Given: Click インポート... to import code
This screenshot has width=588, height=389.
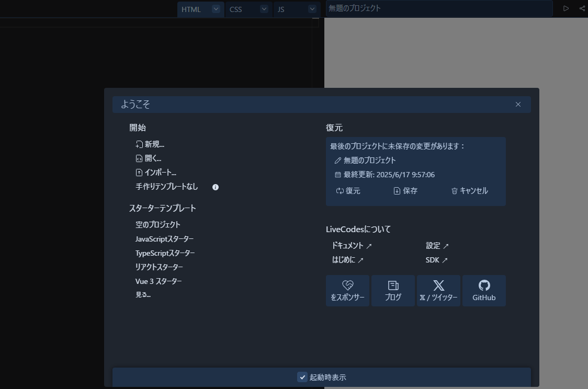Looking at the screenshot, I should tap(155, 173).
